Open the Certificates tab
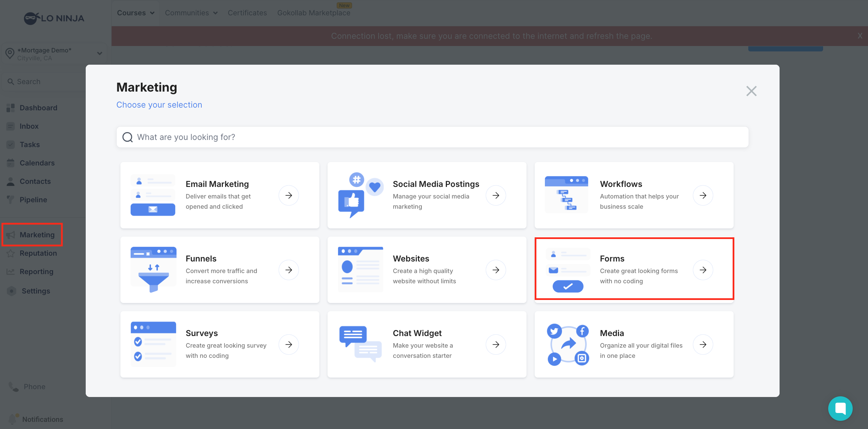Screen dimensions: 868x429 tap(247, 13)
